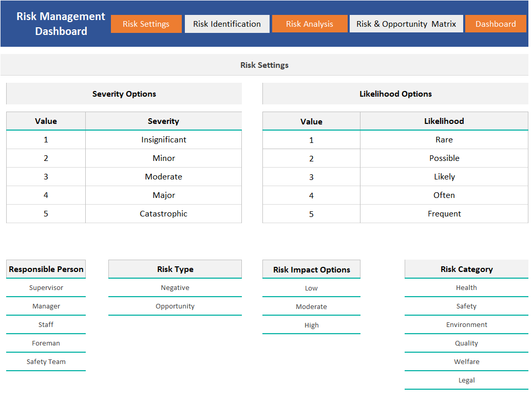
Task: Click the Moderate severity row
Action: (163, 176)
